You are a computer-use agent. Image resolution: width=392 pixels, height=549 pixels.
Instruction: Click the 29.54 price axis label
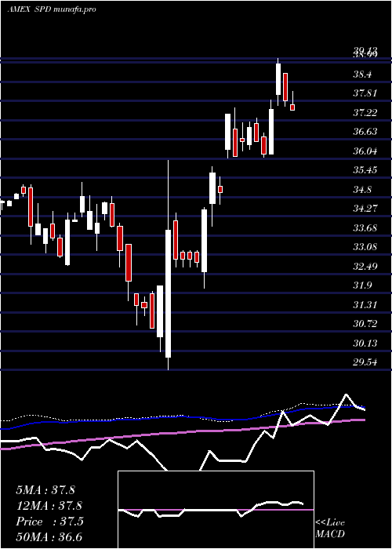tap(365, 362)
